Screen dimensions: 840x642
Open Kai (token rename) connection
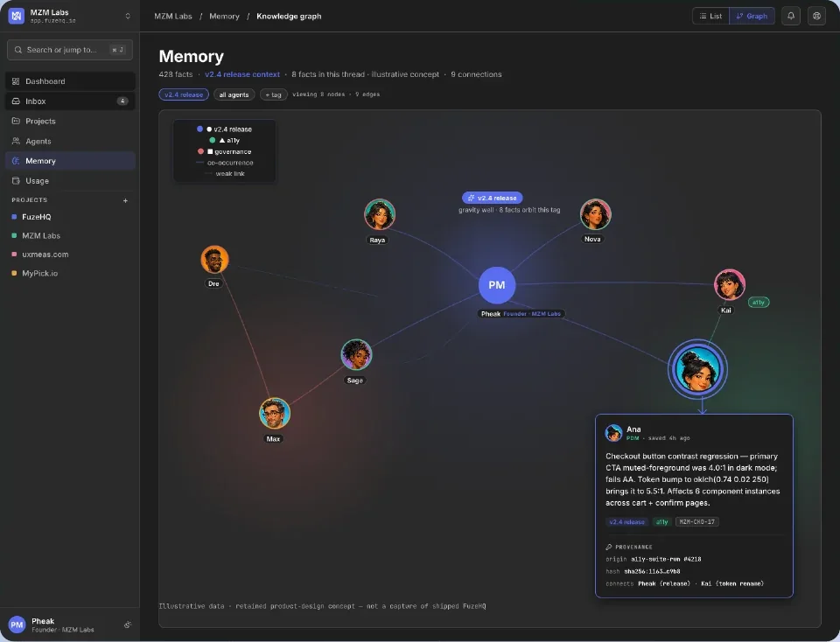pos(732,583)
